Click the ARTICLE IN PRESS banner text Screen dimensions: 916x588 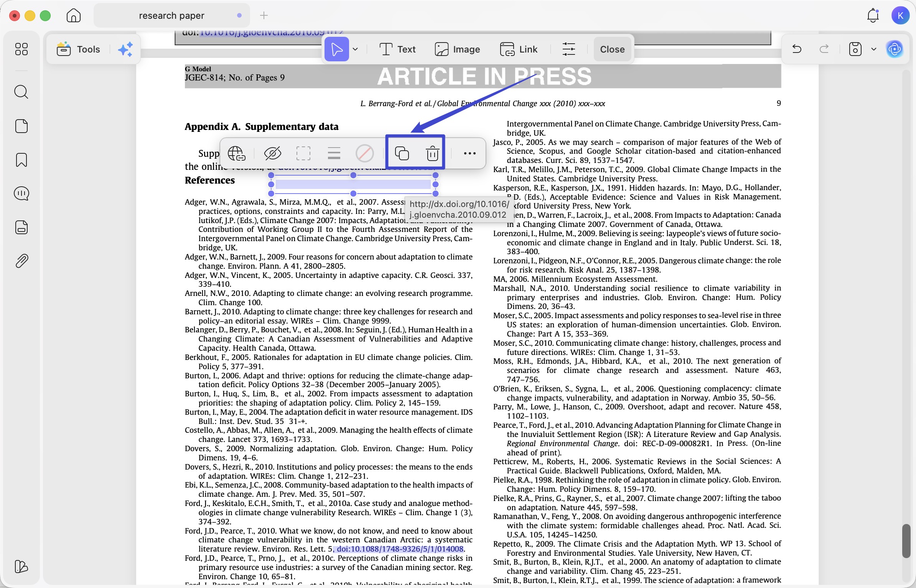point(484,76)
